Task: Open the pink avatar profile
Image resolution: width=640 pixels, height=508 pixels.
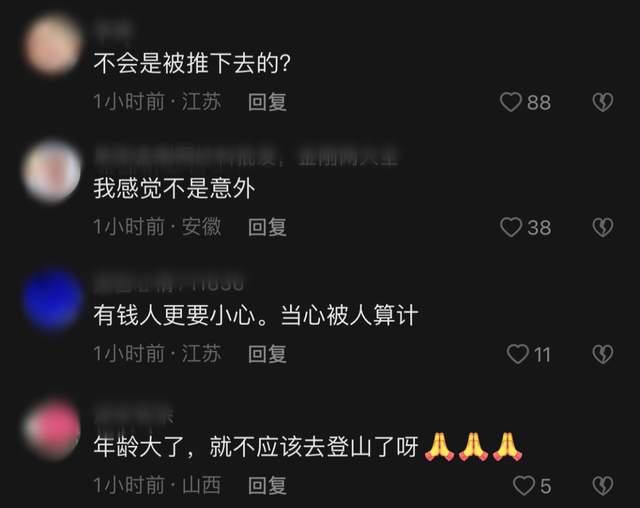Action: tap(52, 430)
